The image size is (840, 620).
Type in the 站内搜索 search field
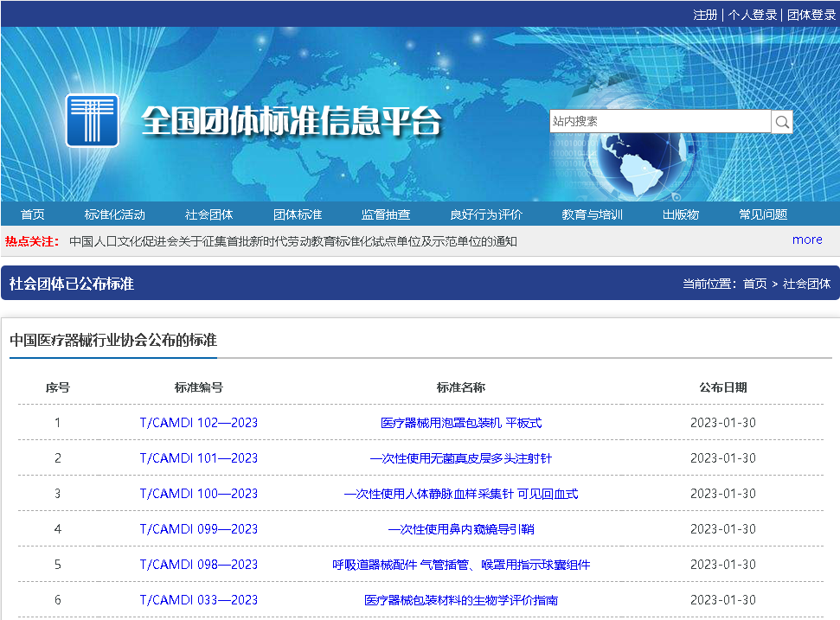coord(659,122)
